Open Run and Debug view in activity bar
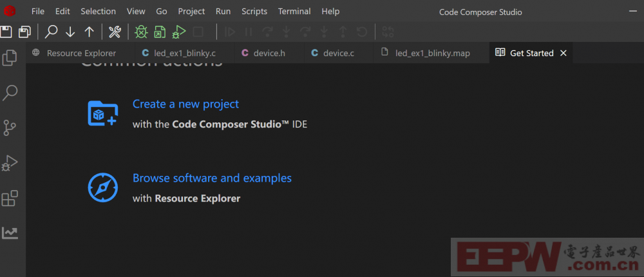644x277 pixels. tap(10, 163)
